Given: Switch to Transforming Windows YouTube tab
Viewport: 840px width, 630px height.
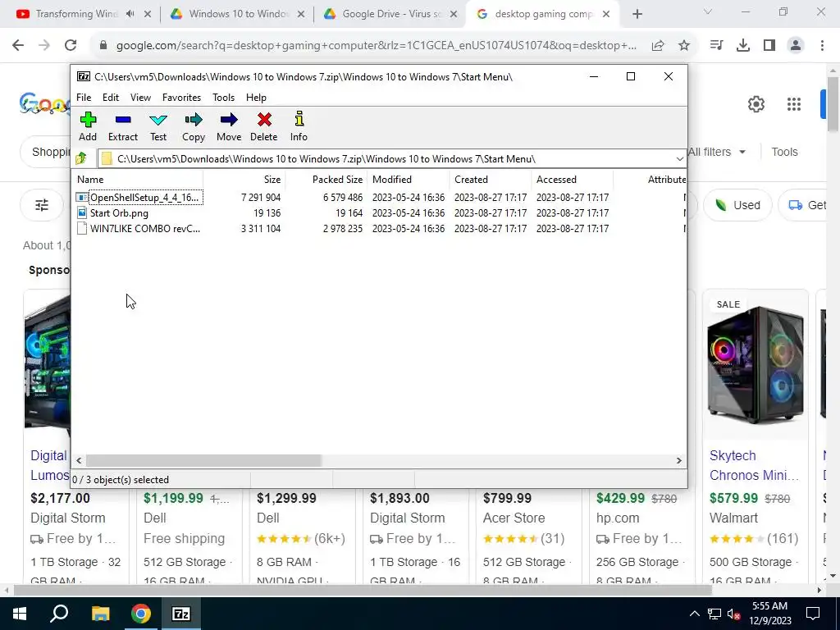Looking at the screenshot, I should [x=76, y=14].
